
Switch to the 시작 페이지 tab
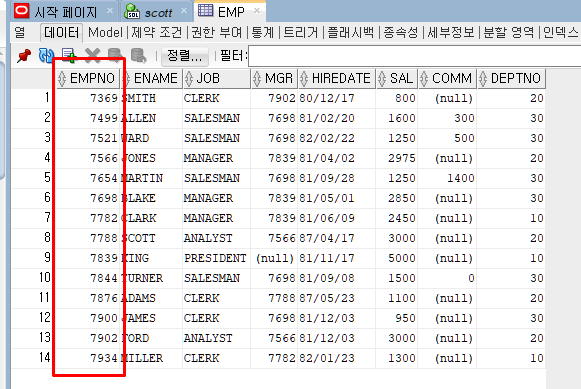[x=65, y=12]
